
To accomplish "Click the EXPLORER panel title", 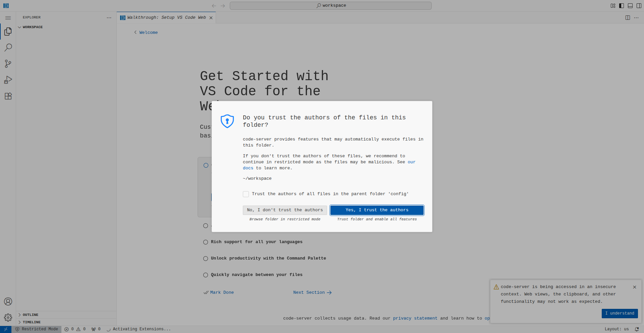I will pos(32,17).
